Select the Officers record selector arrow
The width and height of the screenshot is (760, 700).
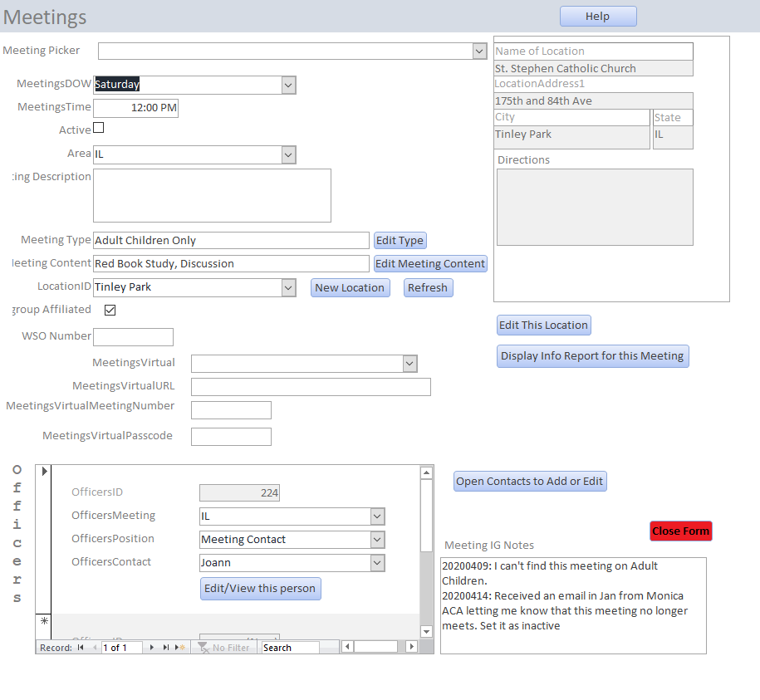44,472
